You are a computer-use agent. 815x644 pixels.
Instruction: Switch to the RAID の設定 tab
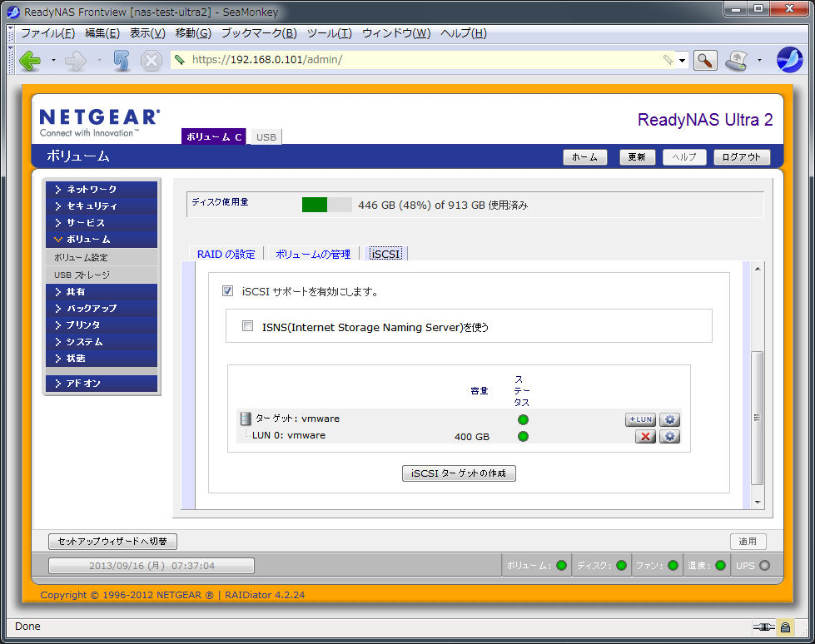click(x=226, y=254)
